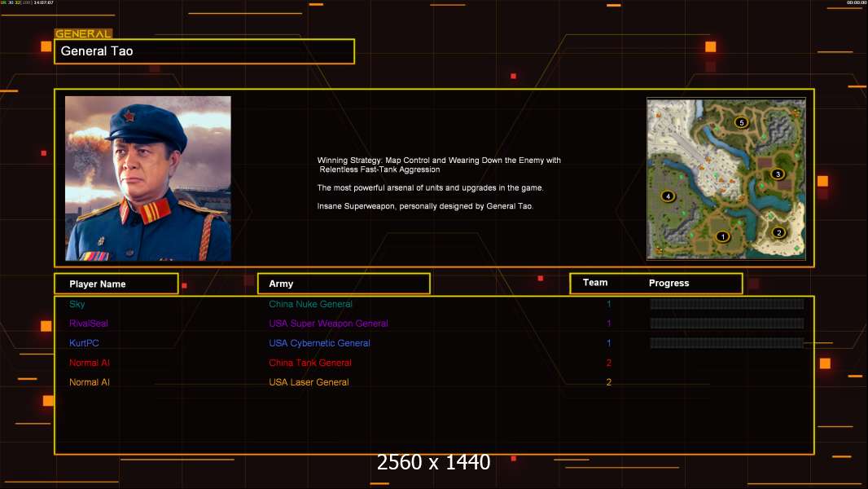Click the General Tao name field
The width and height of the screenshot is (868, 489).
pyautogui.click(x=204, y=51)
